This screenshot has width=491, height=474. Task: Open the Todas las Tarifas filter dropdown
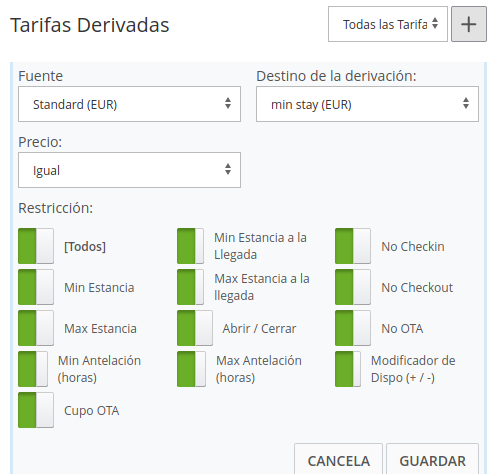388,24
